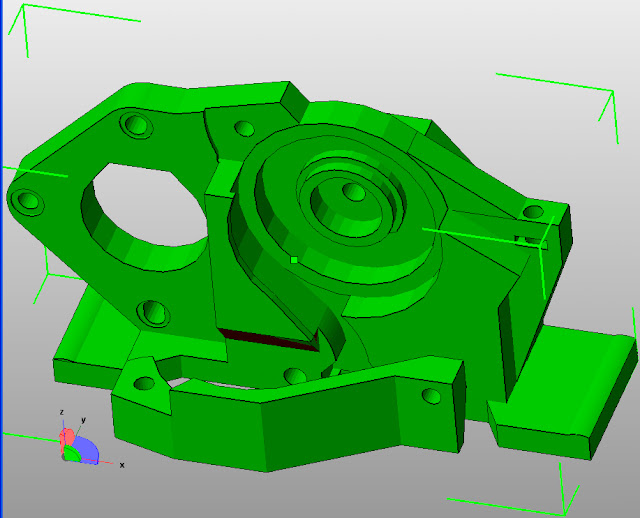This screenshot has height=518, width=640.
Task: Click the "x" axis label
Action: click(122, 465)
